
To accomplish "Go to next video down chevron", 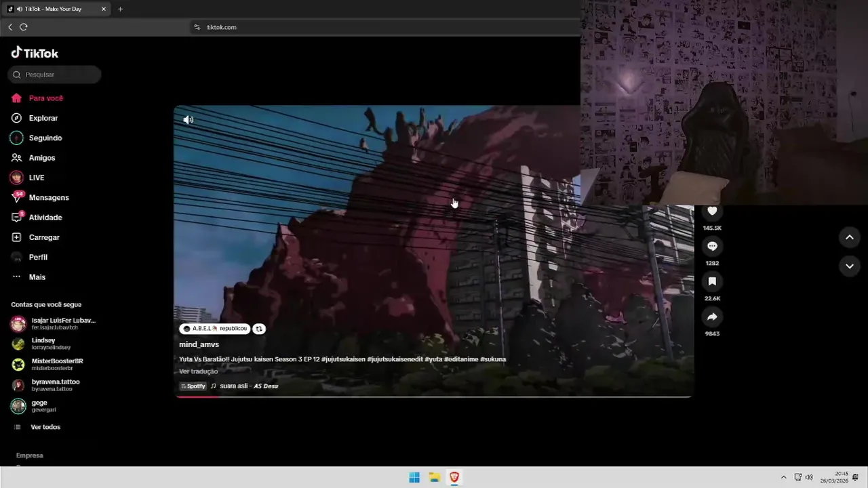I will 850,266.
